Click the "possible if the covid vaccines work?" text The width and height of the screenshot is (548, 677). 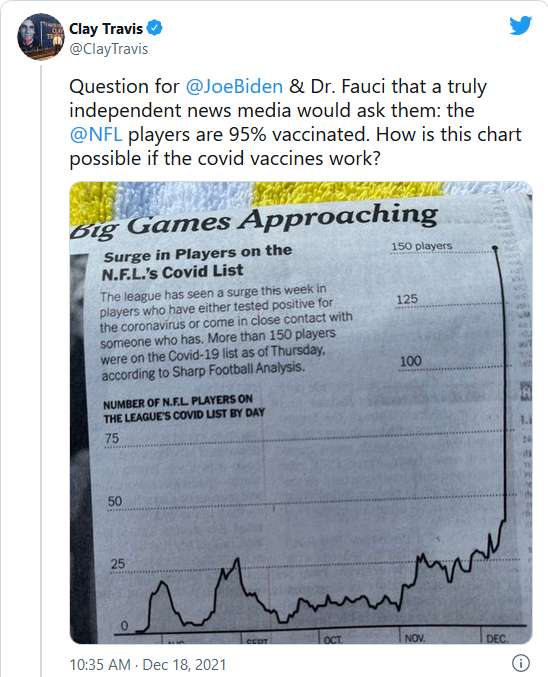tap(225, 158)
